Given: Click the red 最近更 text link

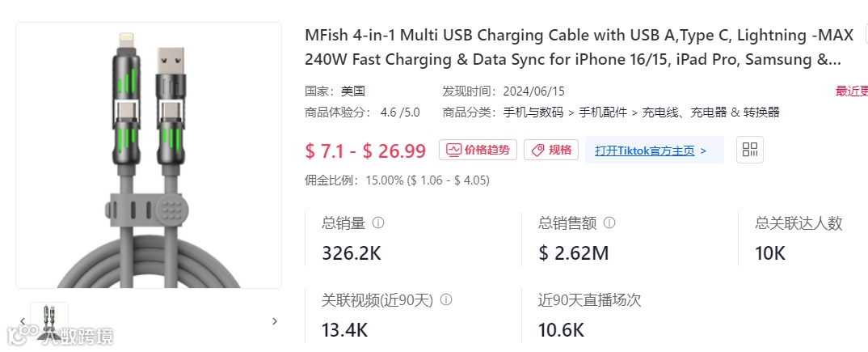Looking at the screenshot, I should 851,91.
